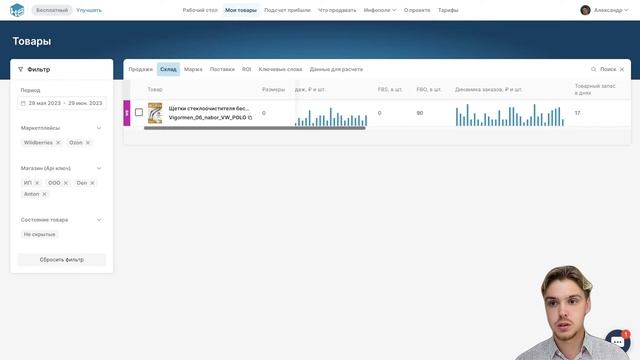Click the stock days value 17
The height and width of the screenshot is (360, 640).
pyautogui.click(x=577, y=113)
